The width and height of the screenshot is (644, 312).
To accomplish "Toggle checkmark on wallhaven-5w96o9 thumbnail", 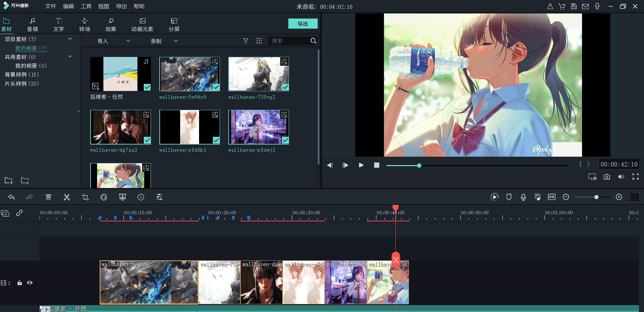I will pyautogui.click(x=216, y=87).
